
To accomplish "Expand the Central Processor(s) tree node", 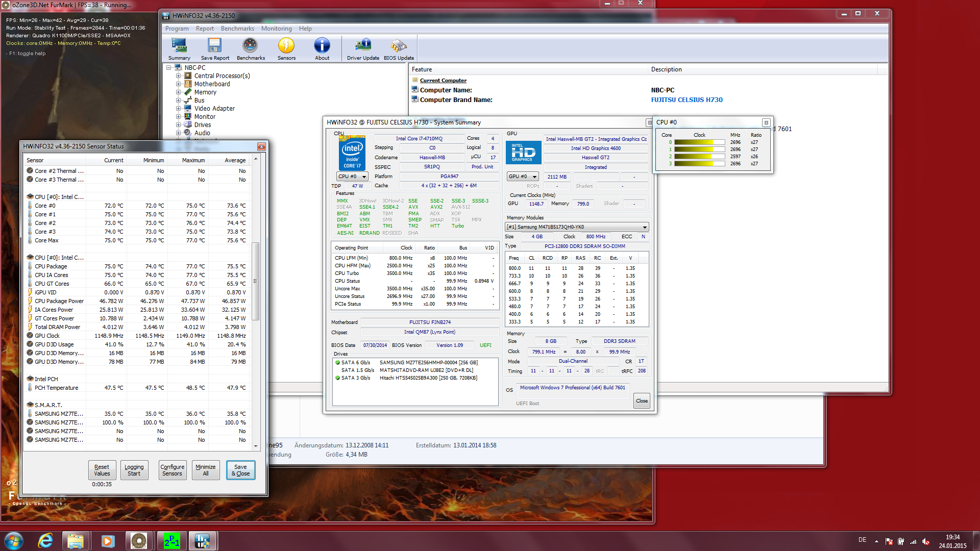I will tap(179, 76).
